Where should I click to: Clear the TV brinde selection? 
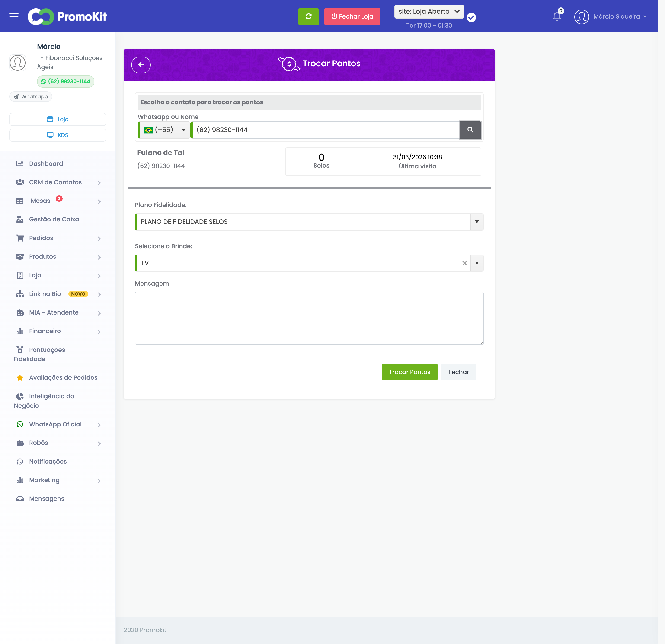[464, 263]
